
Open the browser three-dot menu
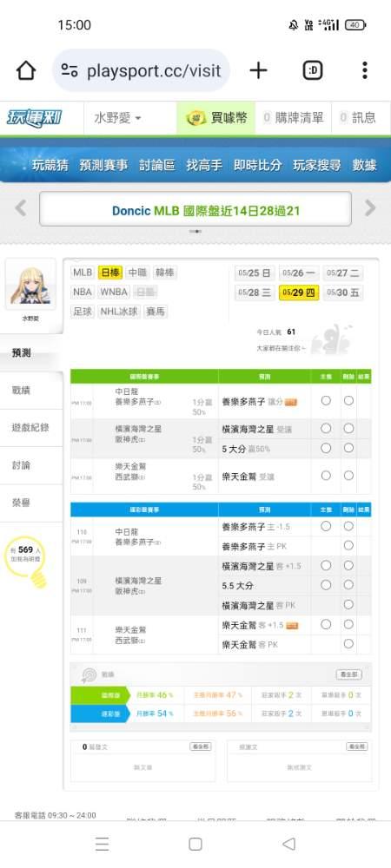click(364, 70)
